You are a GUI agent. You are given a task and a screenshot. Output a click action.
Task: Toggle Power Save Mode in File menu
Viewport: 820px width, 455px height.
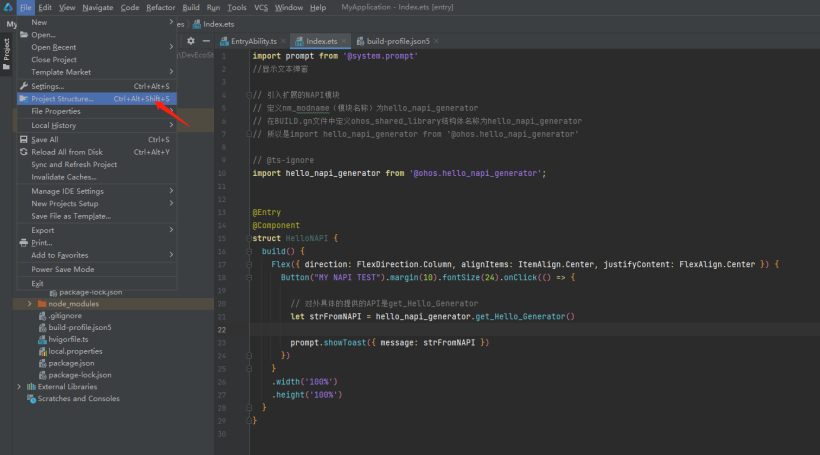pos(62,269)
